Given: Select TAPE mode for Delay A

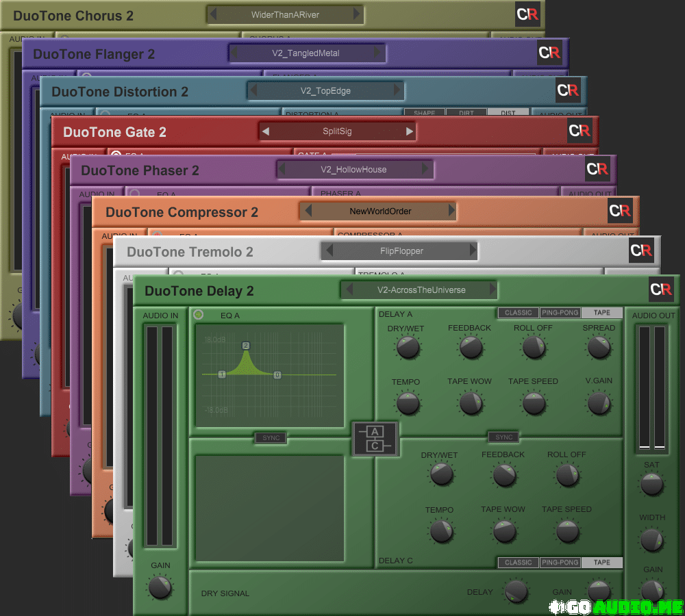Looking at the screenshot, I should click(x=601, y=313).
